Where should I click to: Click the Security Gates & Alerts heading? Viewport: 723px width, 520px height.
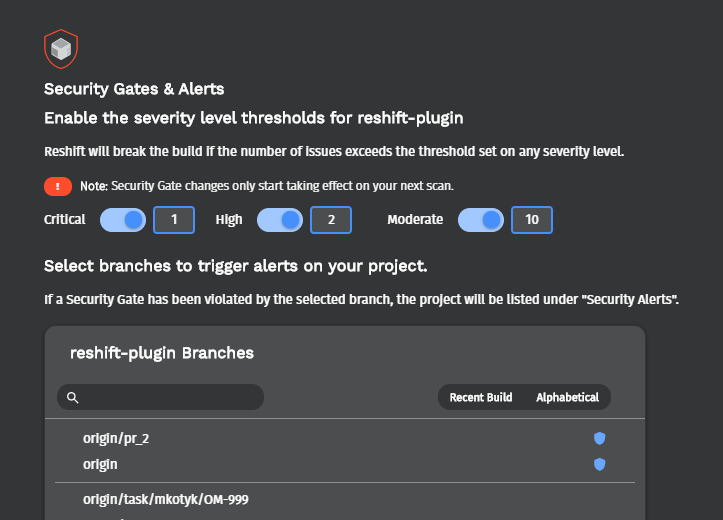(x=134, y=89)
